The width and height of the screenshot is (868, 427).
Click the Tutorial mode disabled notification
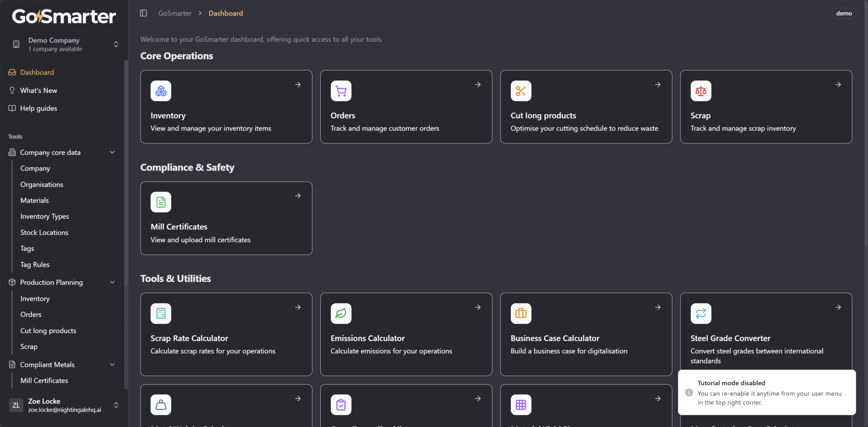pos(767,392)
